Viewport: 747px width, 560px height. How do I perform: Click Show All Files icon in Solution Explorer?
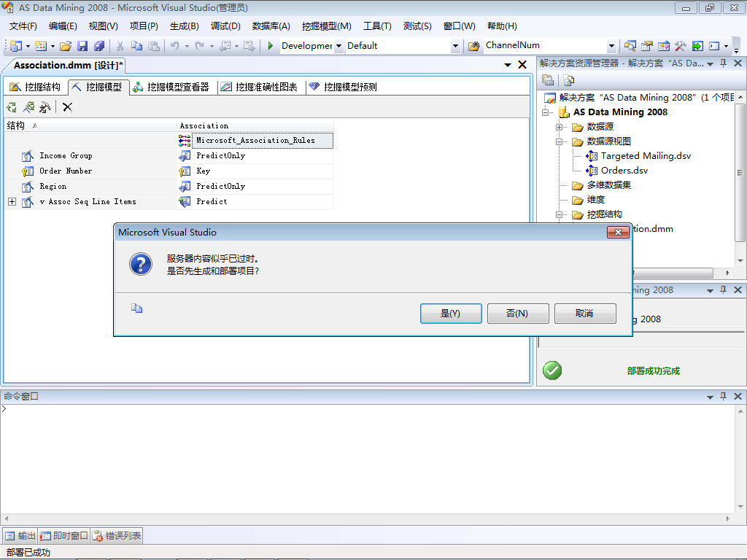click(x=568, y=80)
